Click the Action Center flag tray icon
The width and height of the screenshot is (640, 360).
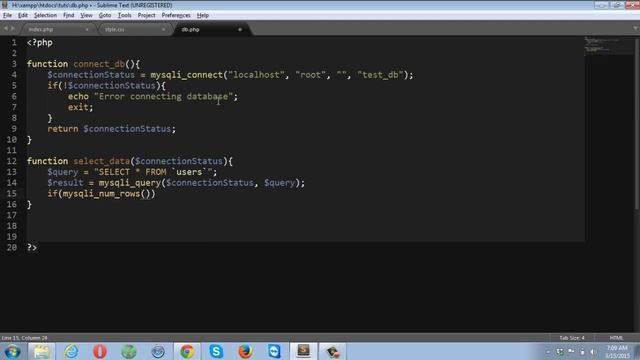tap(571, 352)
